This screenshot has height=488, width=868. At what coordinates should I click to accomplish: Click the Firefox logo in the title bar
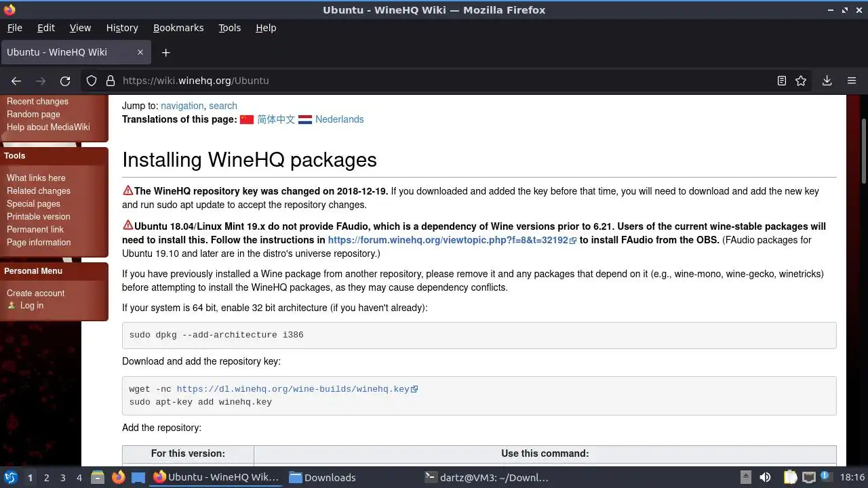click(x=9, y=9)
